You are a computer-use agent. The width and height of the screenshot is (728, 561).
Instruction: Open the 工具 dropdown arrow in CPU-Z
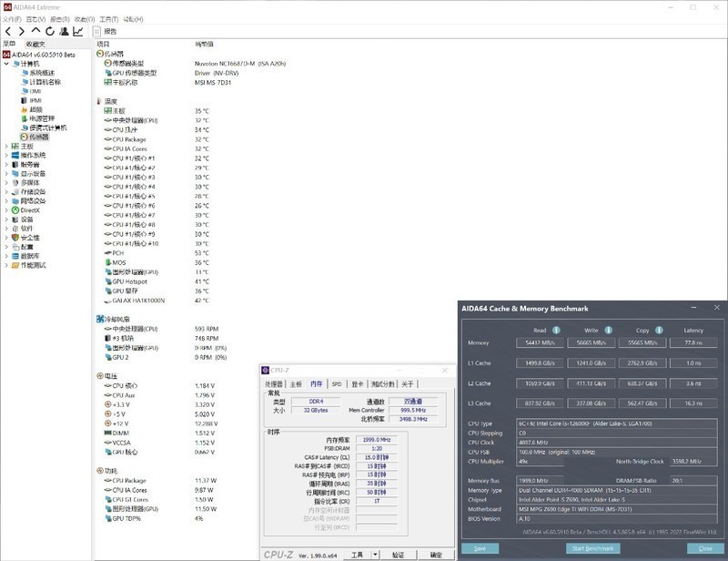click(373, 554)
